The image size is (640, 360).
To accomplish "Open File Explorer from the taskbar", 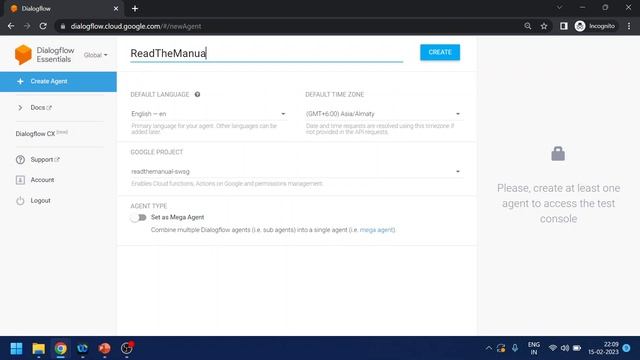I will tap(39, 348).
